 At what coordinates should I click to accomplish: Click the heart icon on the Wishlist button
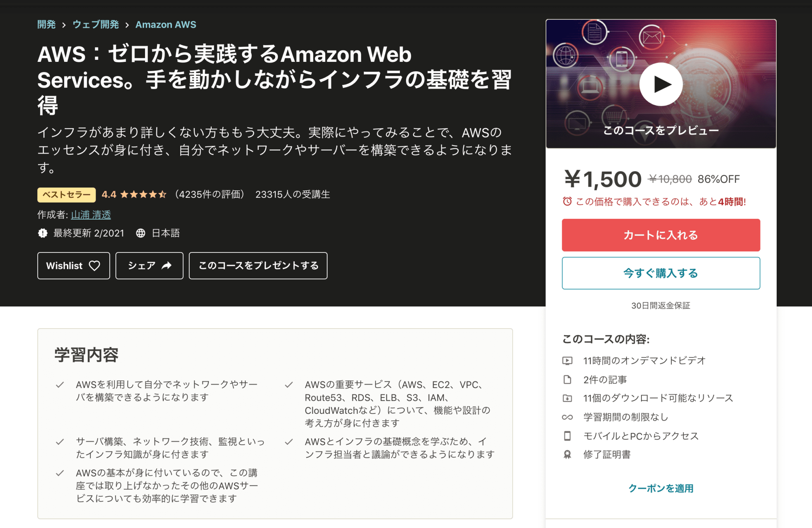(x=95, y=266)
